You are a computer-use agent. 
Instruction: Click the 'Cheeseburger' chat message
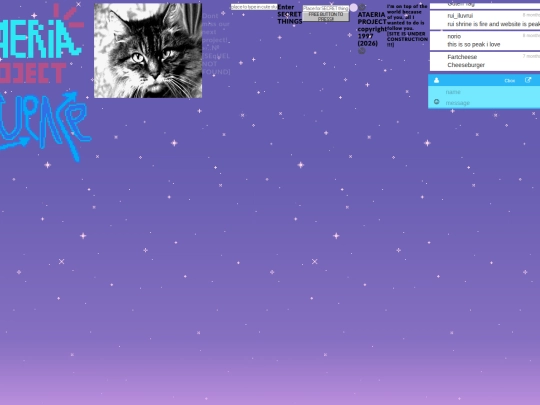coord(466,65)
